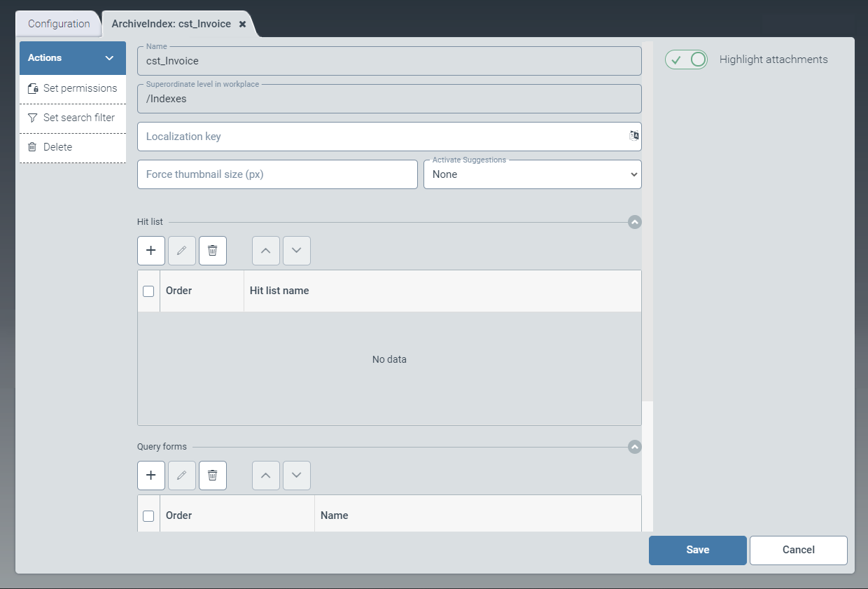Click the Cancel button
868x589 pixels.
point(799,550)
